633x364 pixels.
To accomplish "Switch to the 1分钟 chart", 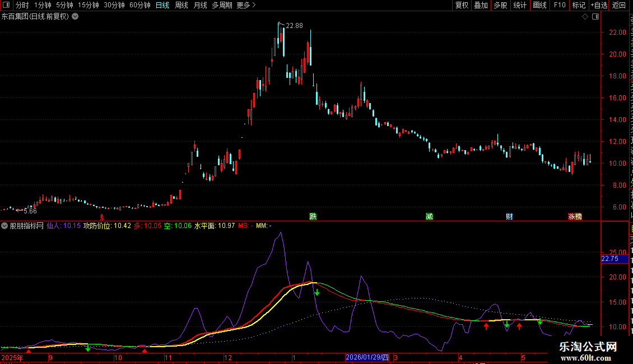I will click(x=43, y=5).
